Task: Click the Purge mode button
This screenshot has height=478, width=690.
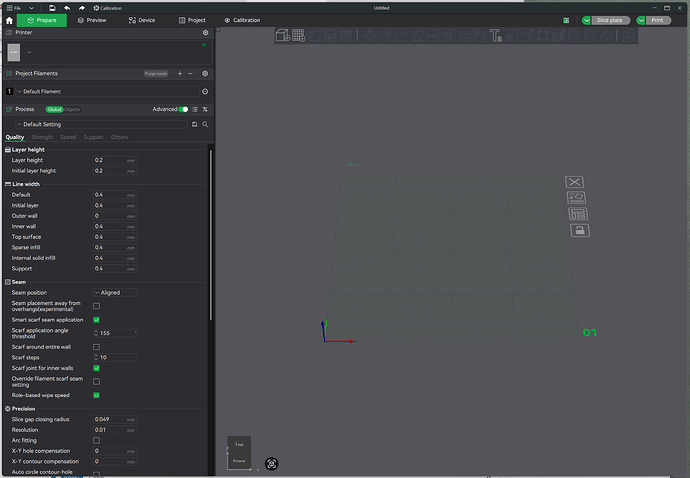Action: tap(156, 74)
